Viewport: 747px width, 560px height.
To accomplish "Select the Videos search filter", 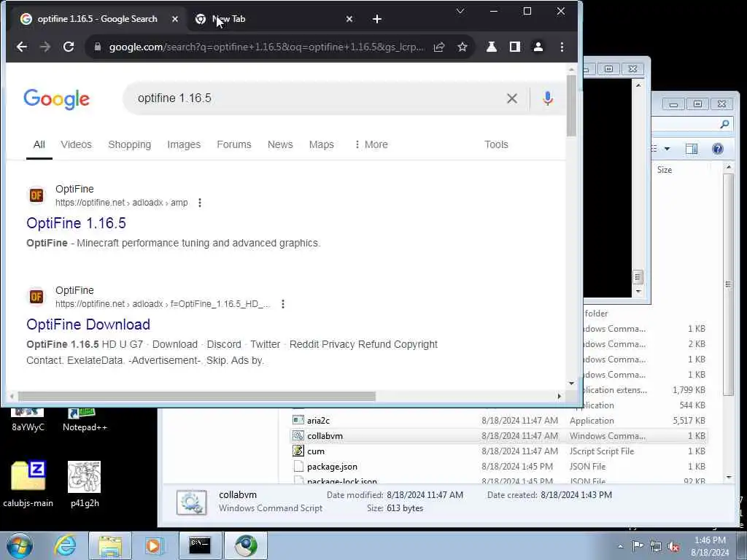I will [76, 144].
